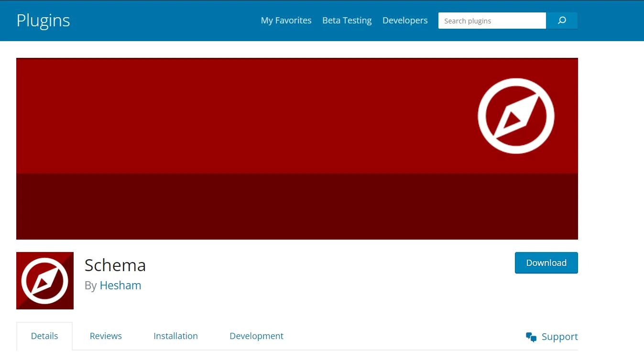View the Development tab
Viewport: 644px width, 362px height.
pos(256,336)
